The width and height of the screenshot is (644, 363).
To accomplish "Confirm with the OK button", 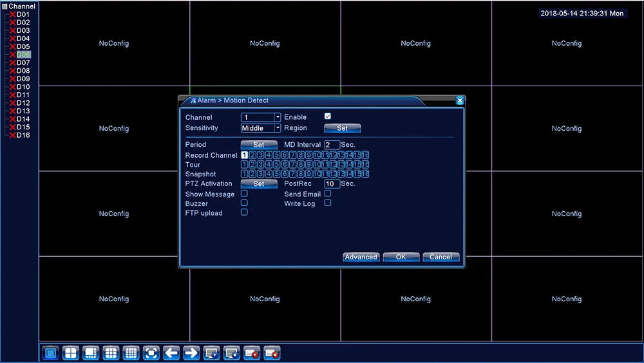I will click(x=401, y=257).
